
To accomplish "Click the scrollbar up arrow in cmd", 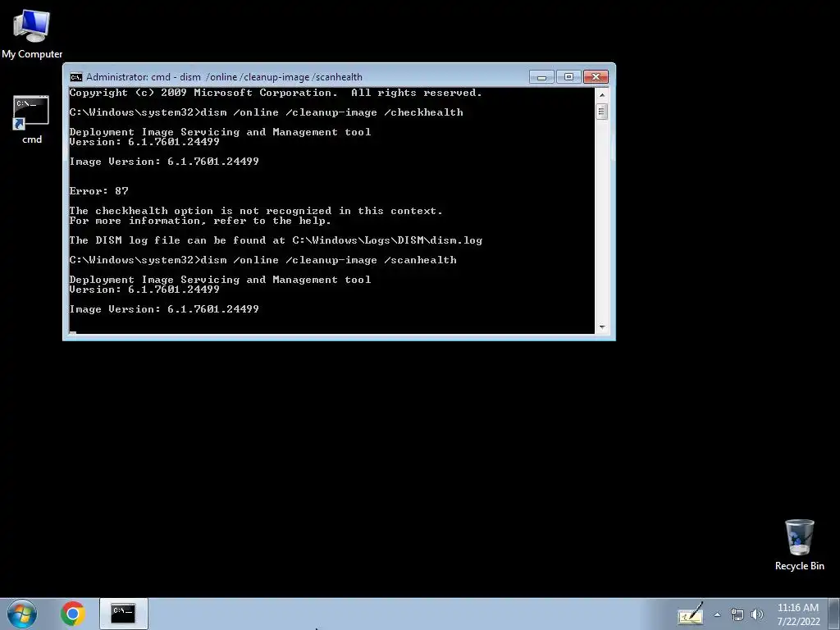I will click(602, 95).
